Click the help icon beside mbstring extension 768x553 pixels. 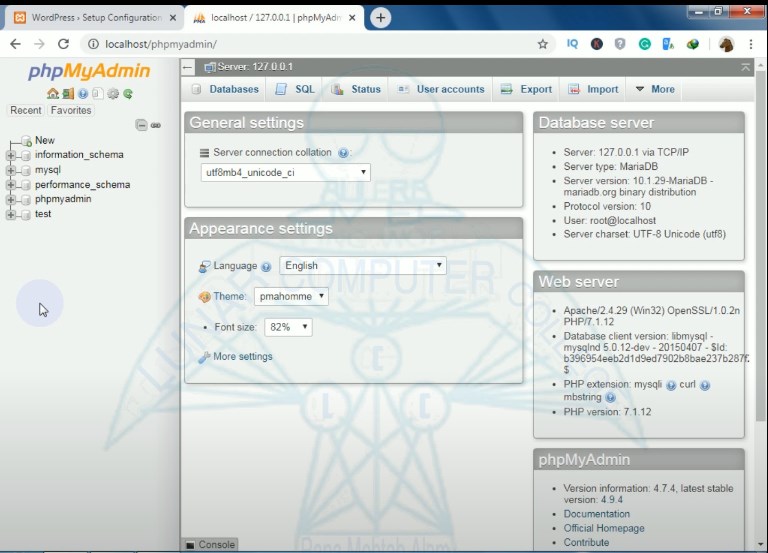point(610,397)
